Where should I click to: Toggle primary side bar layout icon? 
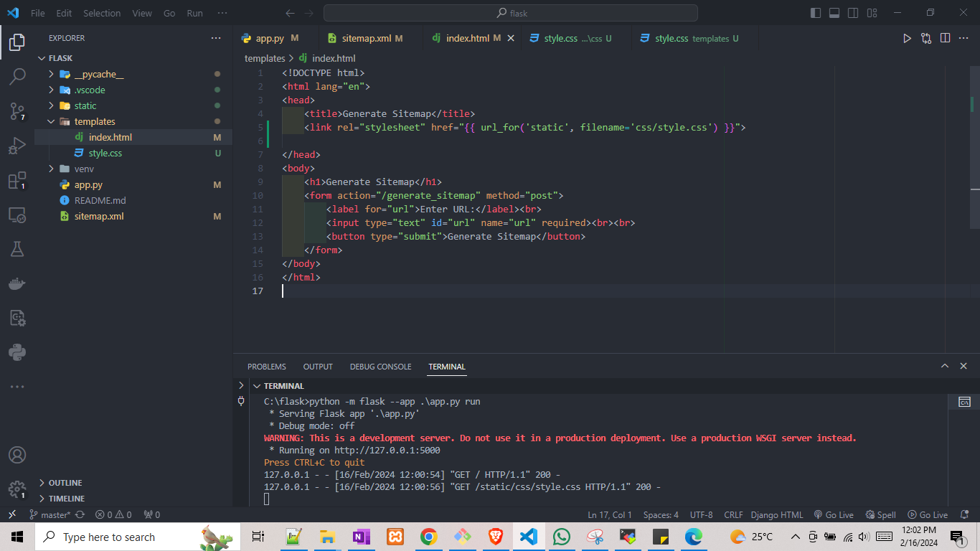pyautogui.click(x=816, y=13)
